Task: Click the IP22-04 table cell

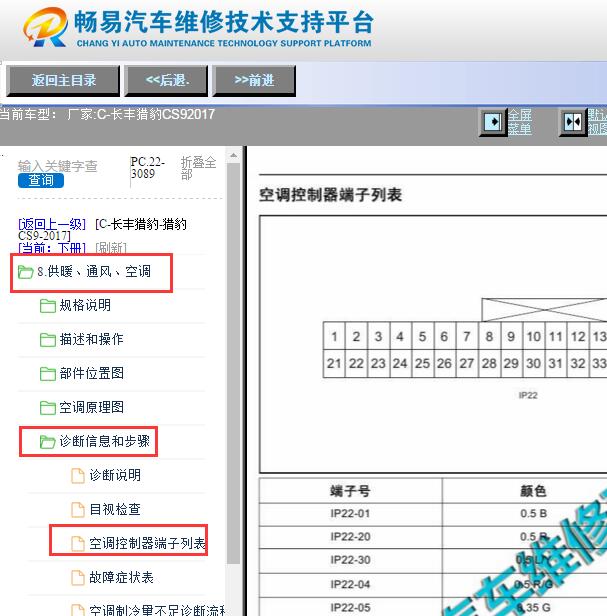Action: 350,584
